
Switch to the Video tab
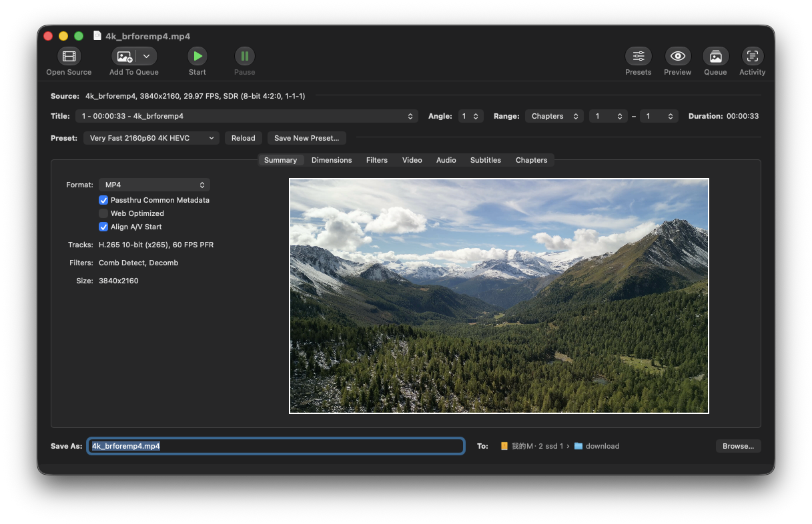[412, 160]
